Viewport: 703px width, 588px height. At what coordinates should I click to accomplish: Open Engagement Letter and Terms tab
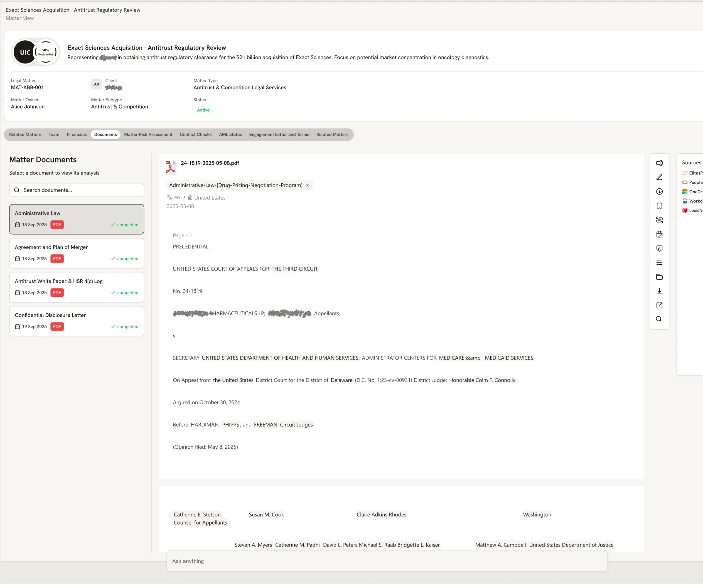click(x=279, y=134)
